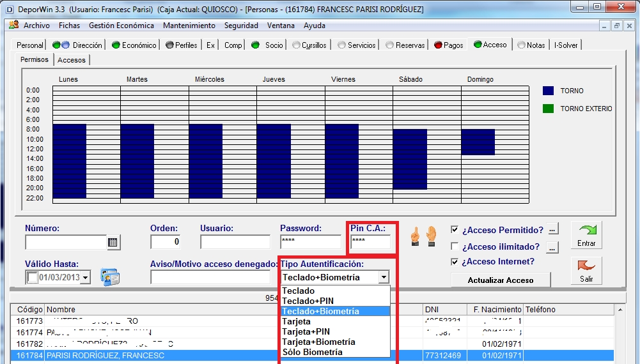Open the Seguridad menu
The image size is (640, 364).
click(x=241, y=26)
